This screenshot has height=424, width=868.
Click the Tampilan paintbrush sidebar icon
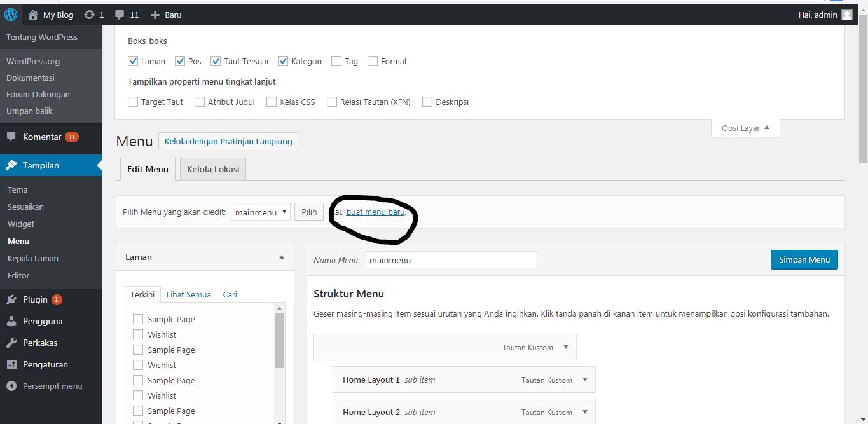(11, 165)
